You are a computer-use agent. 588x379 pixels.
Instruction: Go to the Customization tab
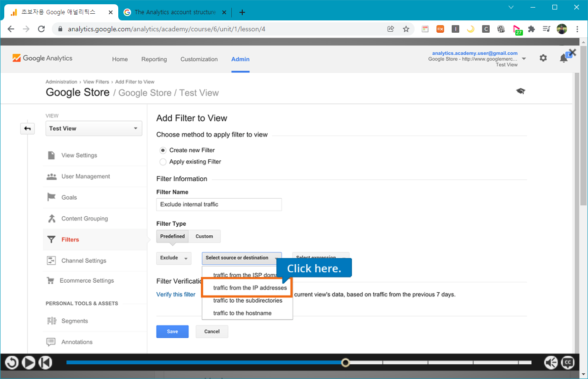tap(199, 59)
